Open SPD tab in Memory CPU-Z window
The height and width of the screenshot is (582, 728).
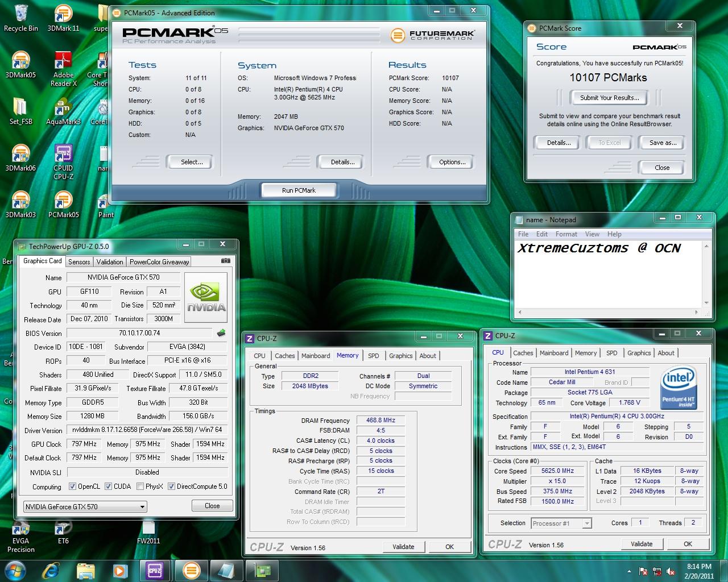(373, 356)
